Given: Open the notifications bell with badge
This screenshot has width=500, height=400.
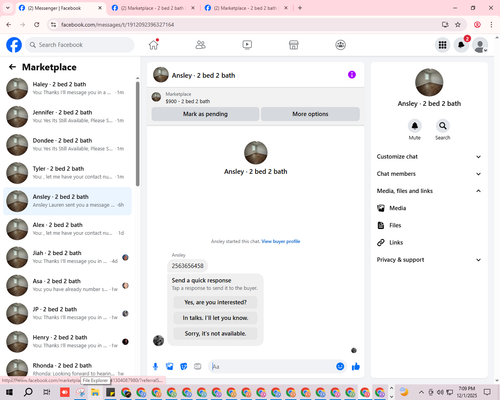Looking at the screenshot, I should [461, 45].
